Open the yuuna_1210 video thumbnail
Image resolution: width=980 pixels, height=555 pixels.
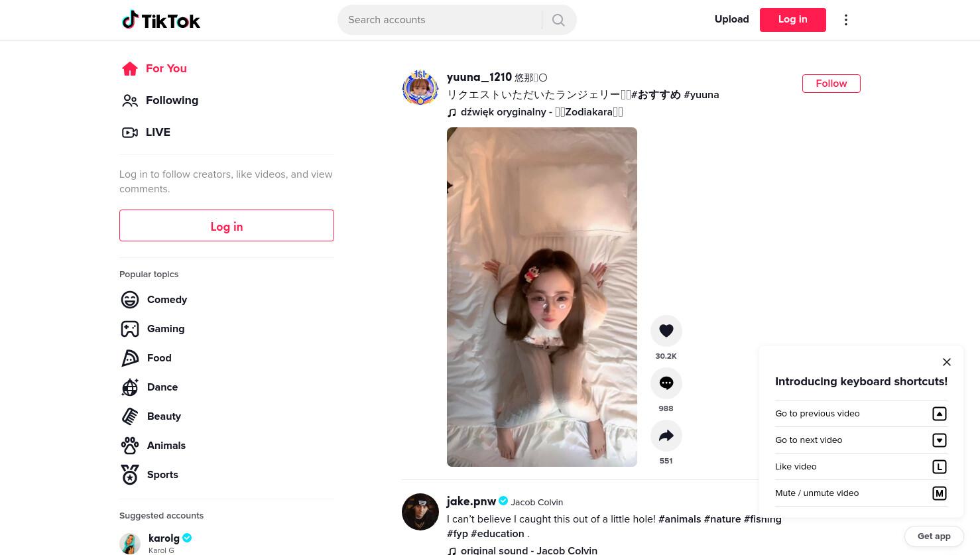click(x=542, y=297)
